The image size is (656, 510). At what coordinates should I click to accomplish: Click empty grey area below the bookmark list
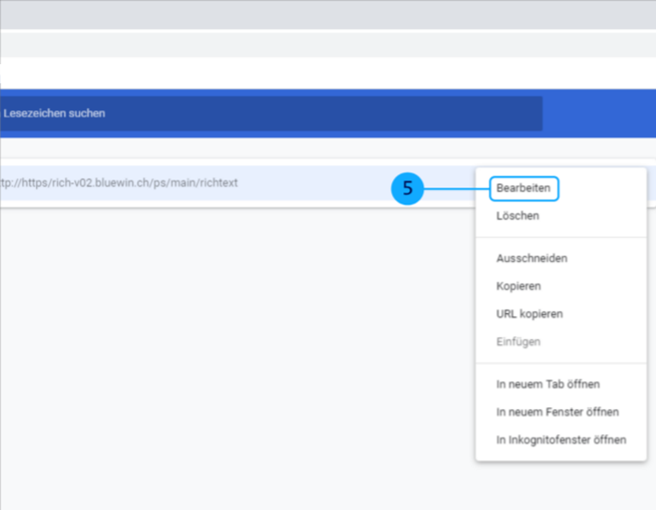click(230, 360)
